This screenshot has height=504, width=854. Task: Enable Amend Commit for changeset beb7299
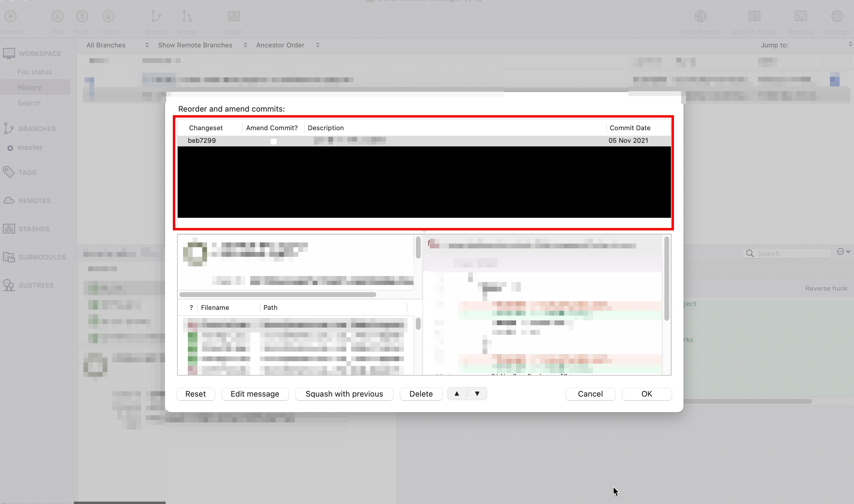(x=274, y=141)
